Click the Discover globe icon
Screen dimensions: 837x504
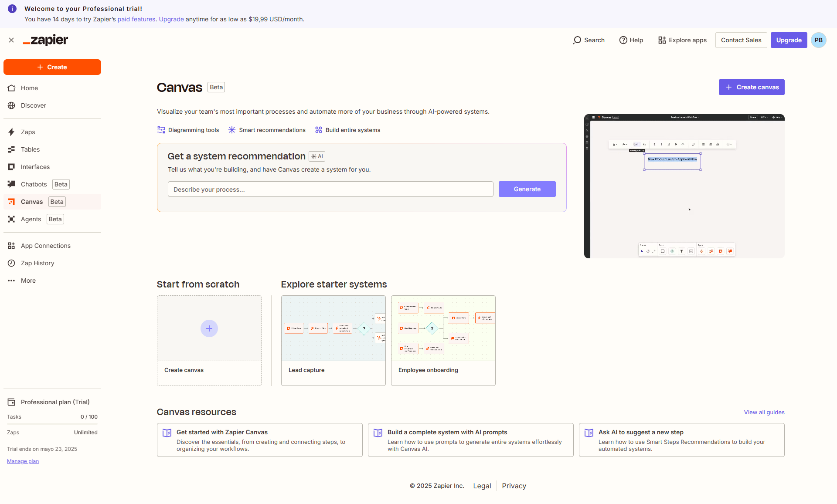[x=11, y=105]
